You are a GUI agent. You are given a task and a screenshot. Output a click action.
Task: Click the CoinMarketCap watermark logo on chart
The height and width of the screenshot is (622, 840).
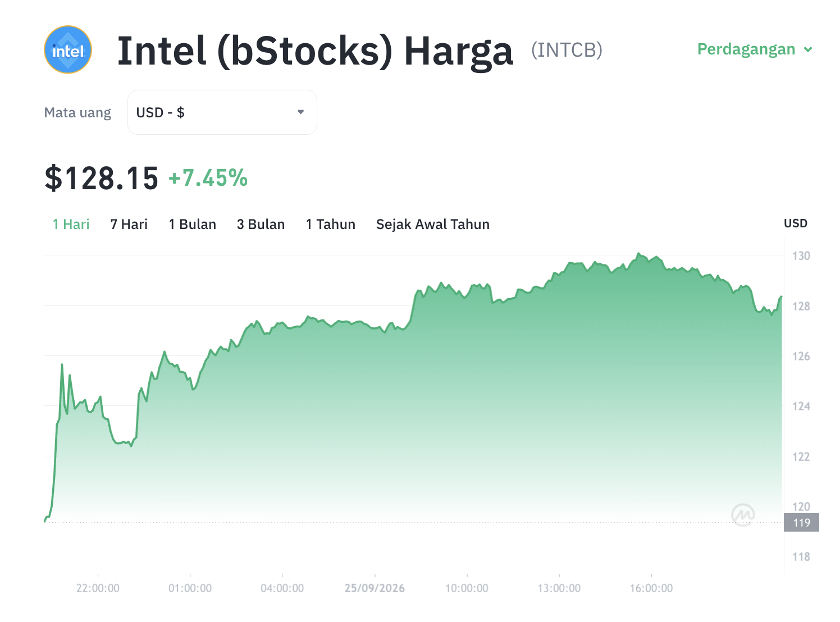[x=743, y=514]
